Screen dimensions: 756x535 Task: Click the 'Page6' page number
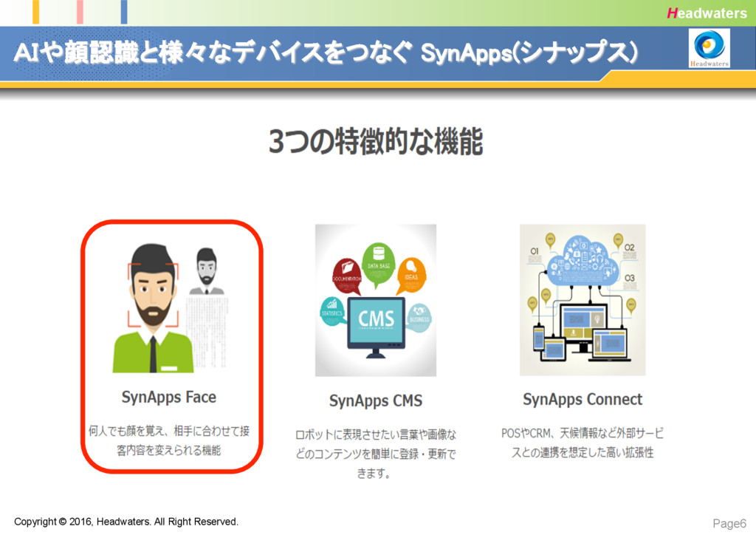pos(729,523)
